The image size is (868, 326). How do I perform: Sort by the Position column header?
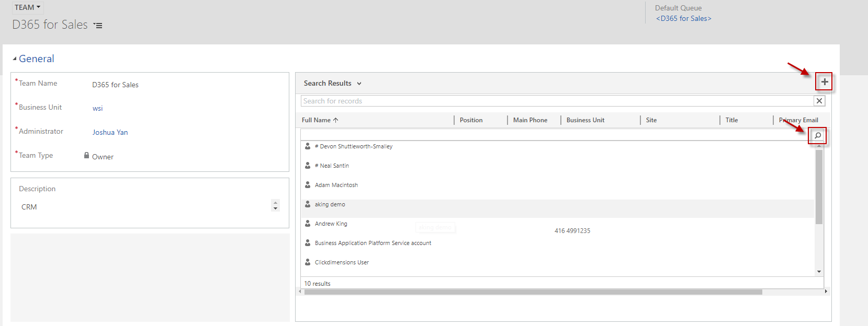(471, 120)
